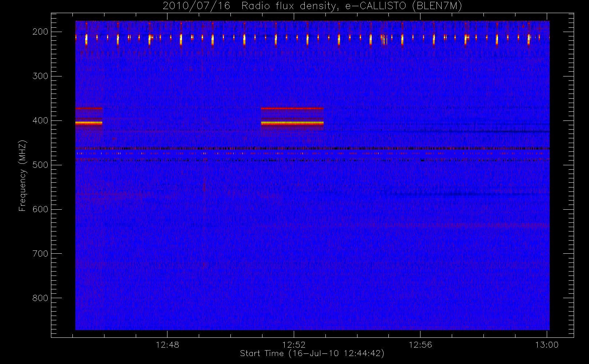Click the 12:52 time tick label
Screen dimensions: 589x364
point(294,345)
